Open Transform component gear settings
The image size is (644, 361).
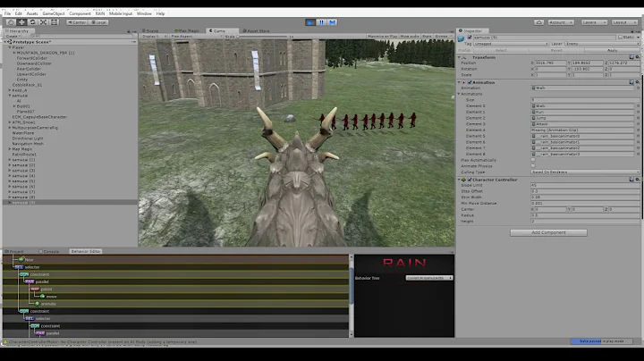click(x=638, y=57)
